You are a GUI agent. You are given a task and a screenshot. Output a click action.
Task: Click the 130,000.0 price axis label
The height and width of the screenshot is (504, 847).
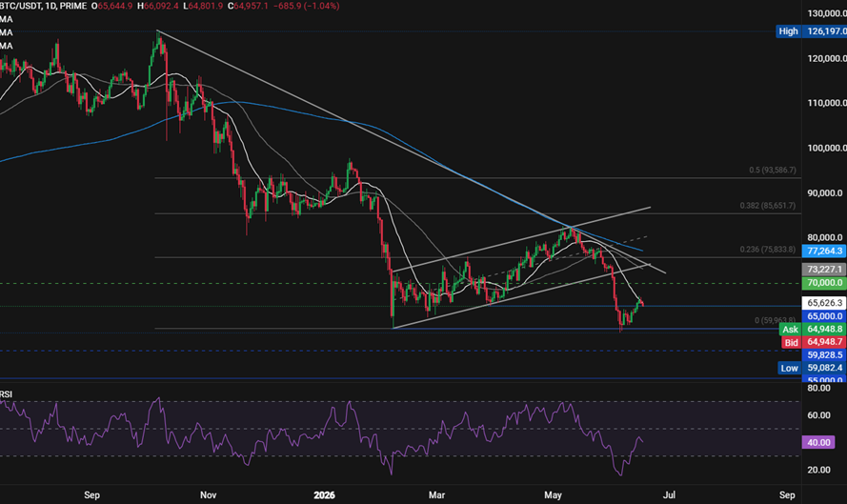[x=826, y=13]
